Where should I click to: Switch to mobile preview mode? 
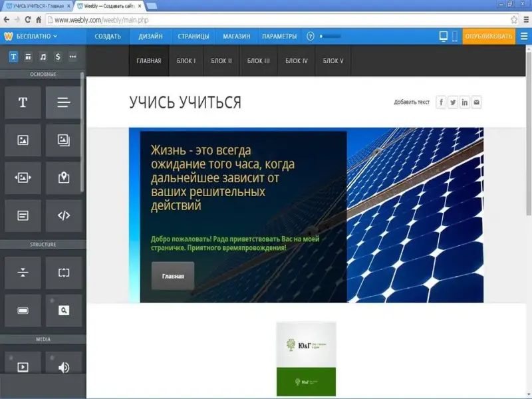pyautogui.click(x=455, y=36)
